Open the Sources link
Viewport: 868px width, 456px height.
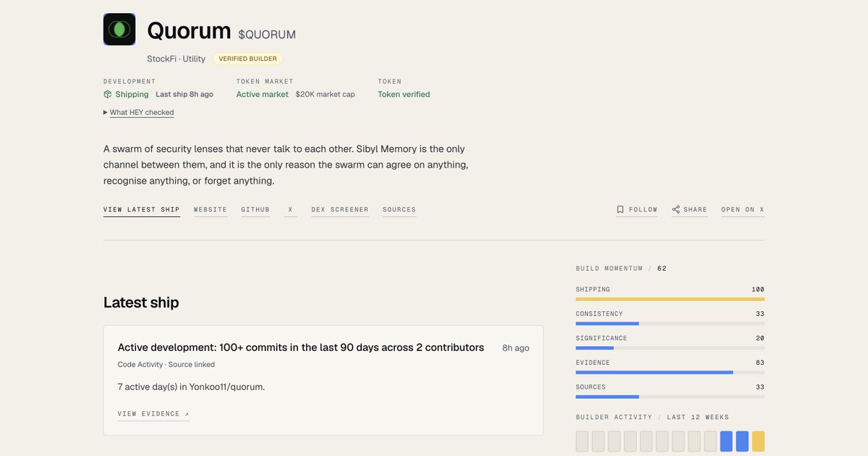tap(399, 210)
